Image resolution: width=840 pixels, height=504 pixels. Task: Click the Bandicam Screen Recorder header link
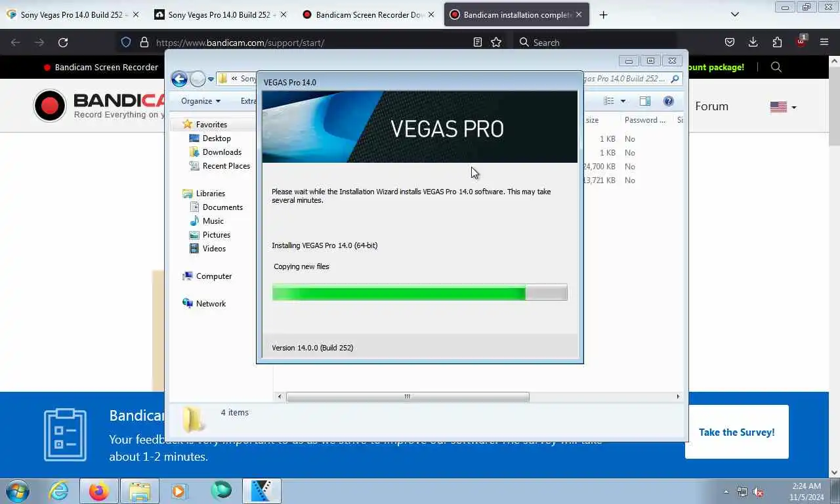(x=100, y=67)
